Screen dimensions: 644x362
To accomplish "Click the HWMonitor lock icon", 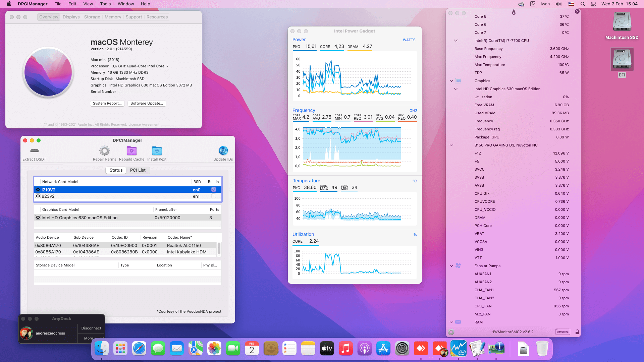I will pyautogui.click(x=577, y=332).
